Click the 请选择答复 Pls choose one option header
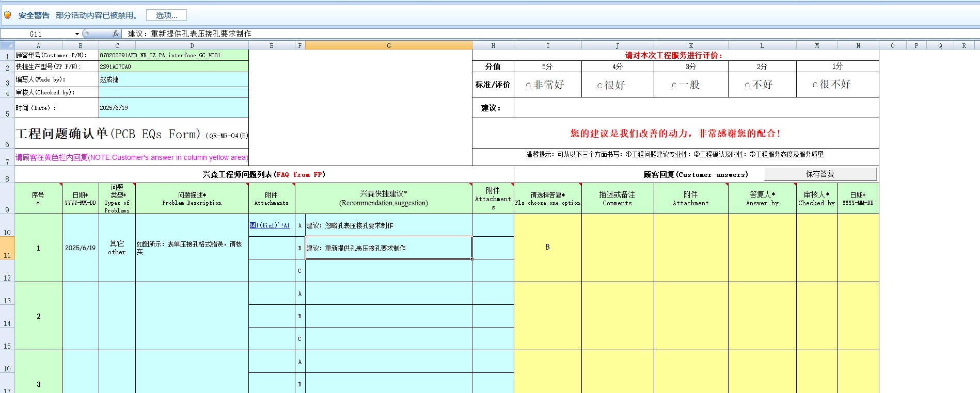The image size is (980, 393). [548, 199]
